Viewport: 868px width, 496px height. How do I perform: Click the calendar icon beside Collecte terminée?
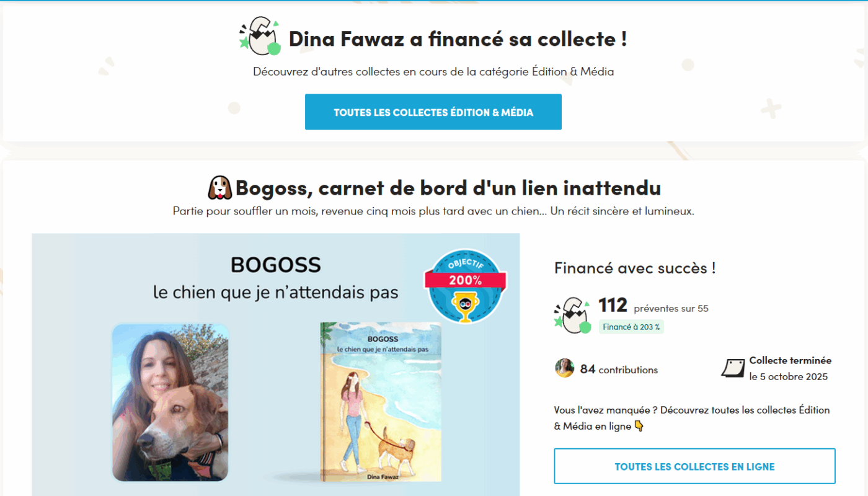733,368
